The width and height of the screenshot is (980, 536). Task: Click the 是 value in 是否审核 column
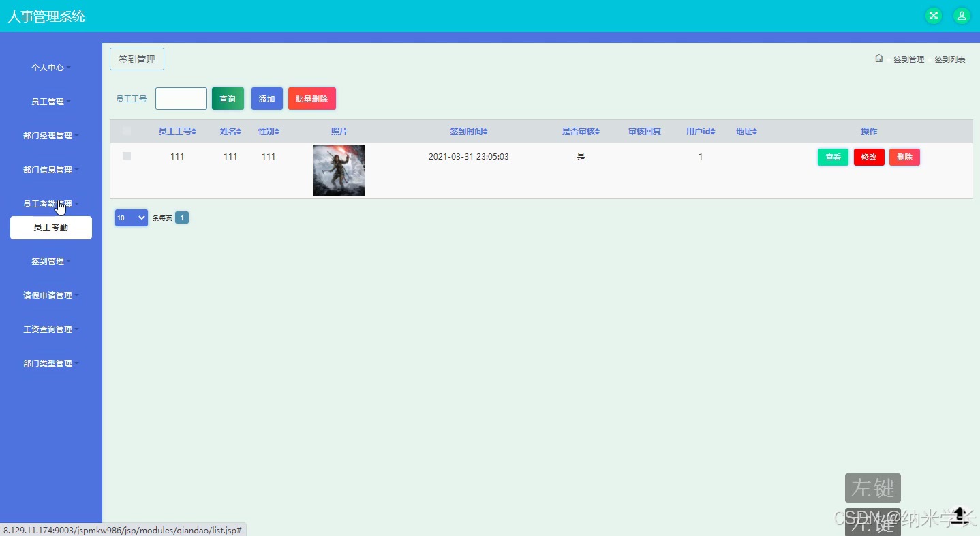[581, 157]
